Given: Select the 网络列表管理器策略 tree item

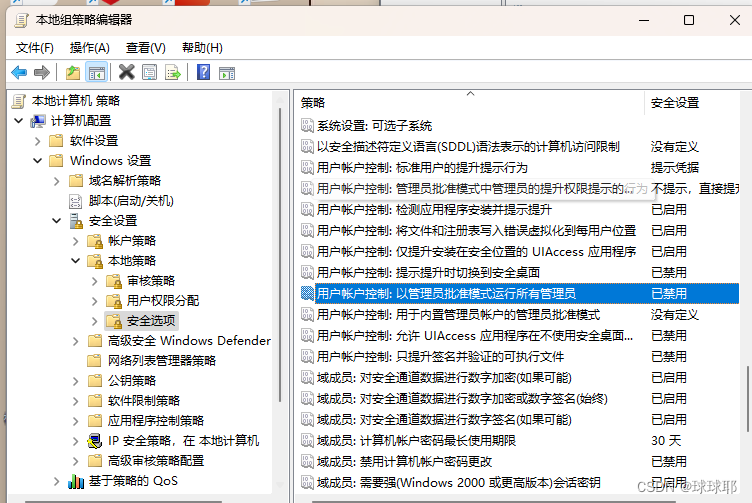Looking at the screenshot, I should 162,361.
